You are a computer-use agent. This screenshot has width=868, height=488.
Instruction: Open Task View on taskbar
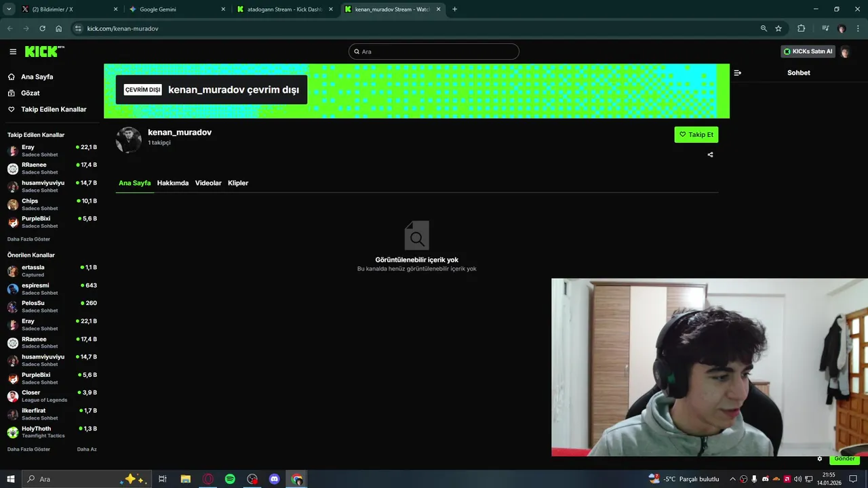pyautogui.click(x=163, y=479)
